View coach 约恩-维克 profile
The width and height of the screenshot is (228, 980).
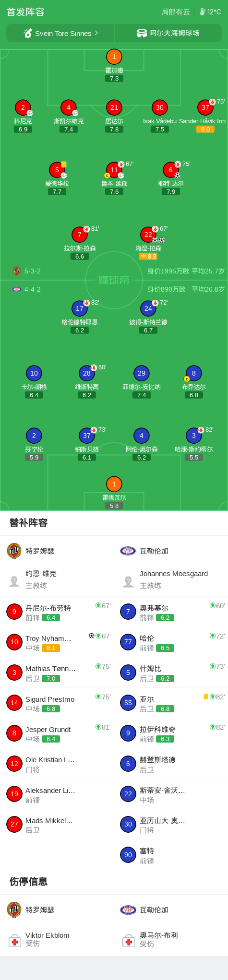click(x=57, y=579)
